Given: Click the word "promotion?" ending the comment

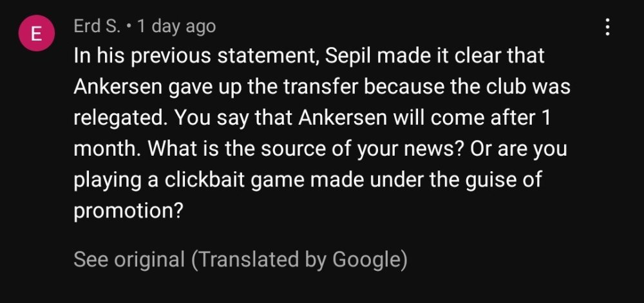Looking at the screenshot, I should click(128, 211).
